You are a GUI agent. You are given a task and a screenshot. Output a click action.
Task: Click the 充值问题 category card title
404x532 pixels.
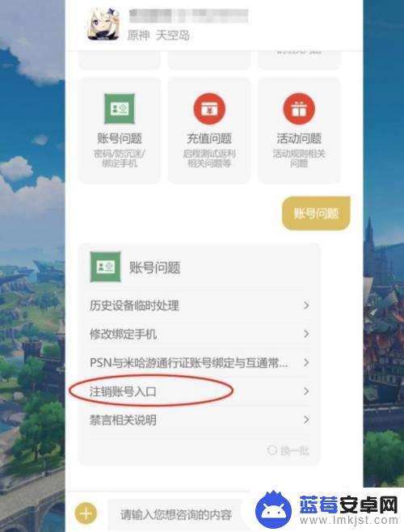209,138
